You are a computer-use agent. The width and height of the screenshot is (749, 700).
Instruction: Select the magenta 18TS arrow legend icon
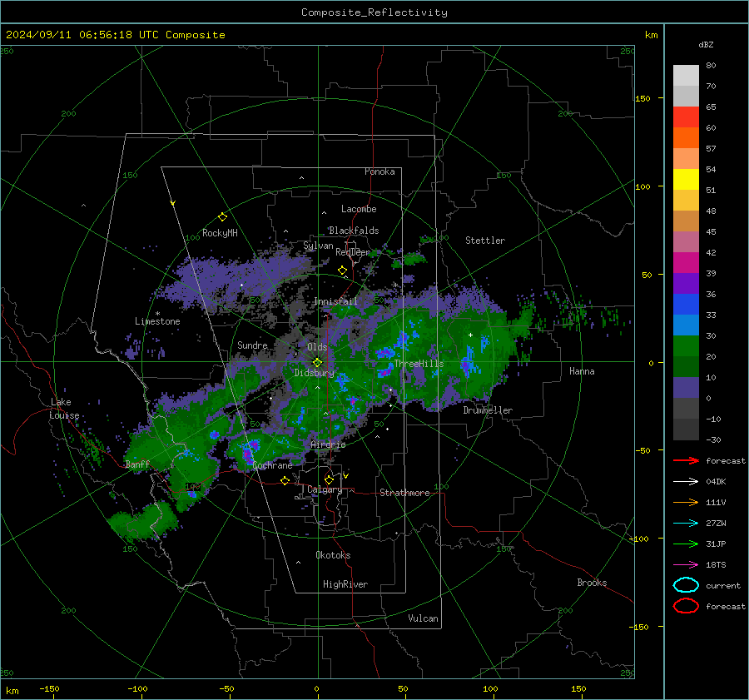click(x=686, y=565)
